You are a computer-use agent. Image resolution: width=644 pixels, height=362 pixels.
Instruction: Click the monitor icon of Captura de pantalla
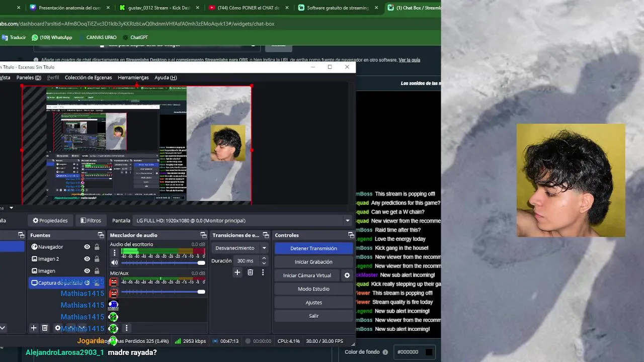pos(34,283)
